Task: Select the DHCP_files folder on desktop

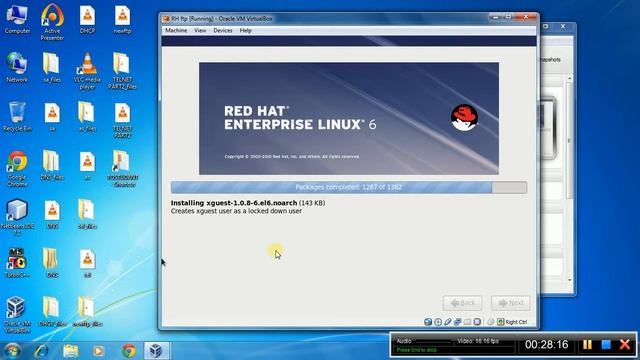Action: 52,312
